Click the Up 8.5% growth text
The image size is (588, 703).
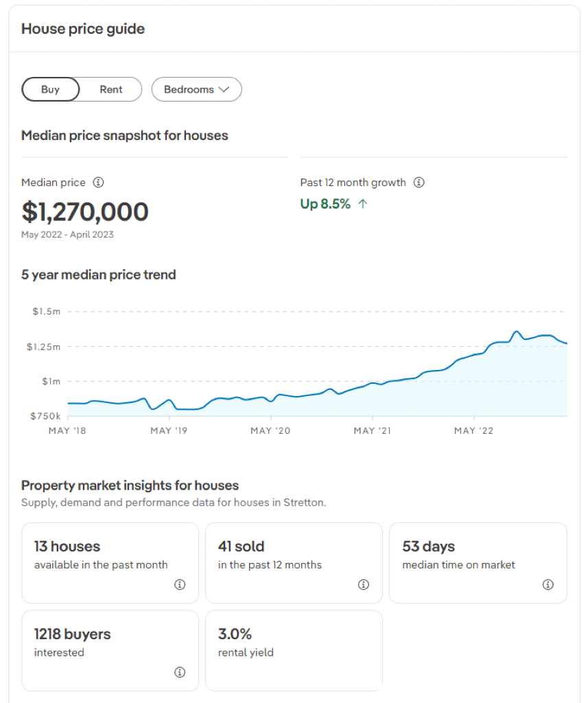(x=325, y=204)
